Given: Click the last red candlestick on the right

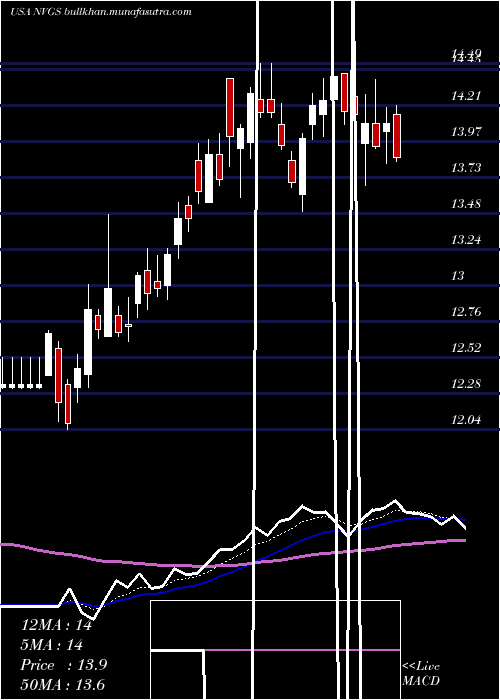Looking at the screenshot, I should pos(397,136).
